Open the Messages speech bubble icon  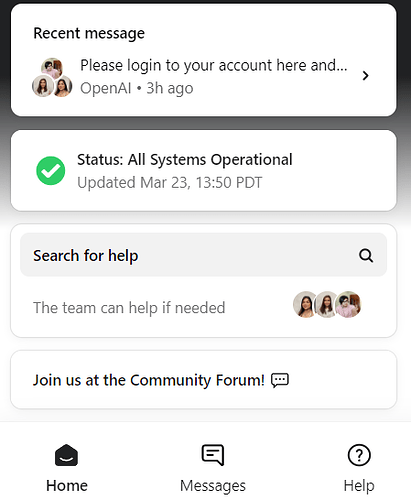(x=213, y=455)
